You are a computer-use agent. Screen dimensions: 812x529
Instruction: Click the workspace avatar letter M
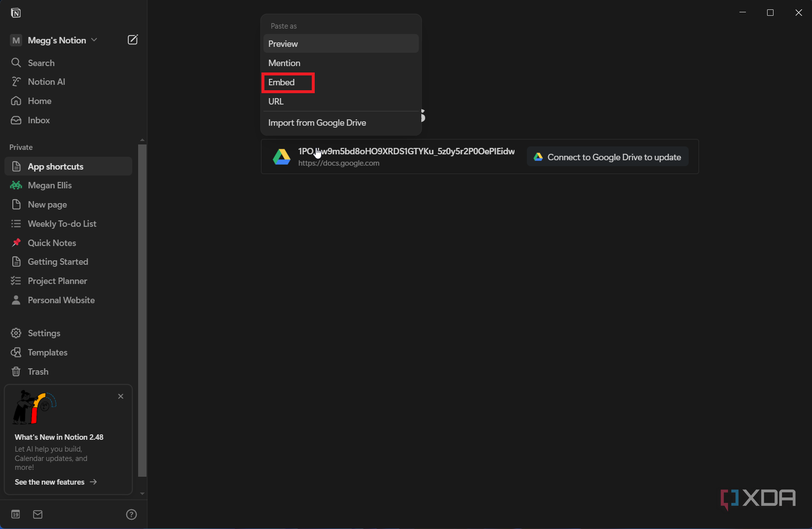click(x=16, y=40)
